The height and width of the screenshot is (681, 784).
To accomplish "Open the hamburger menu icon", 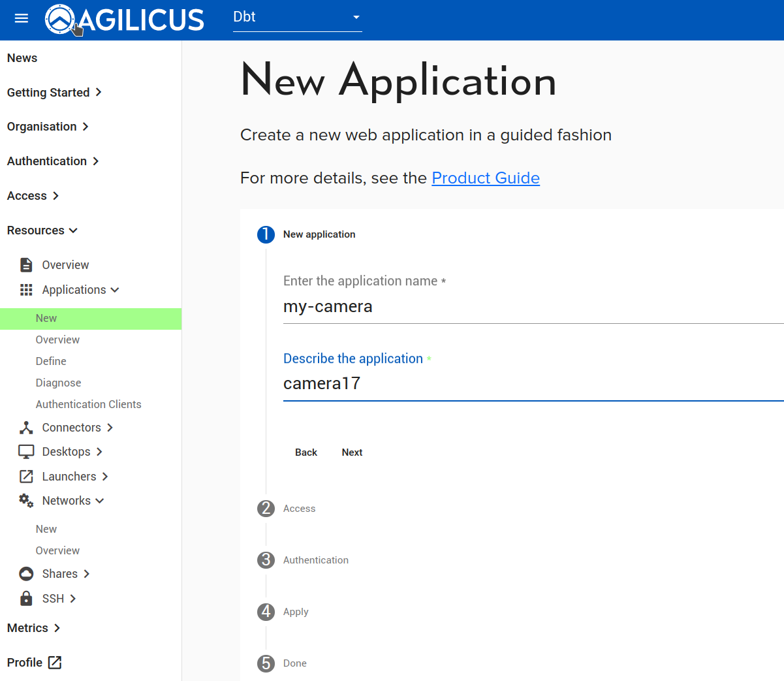I will [x=21, y=18].
